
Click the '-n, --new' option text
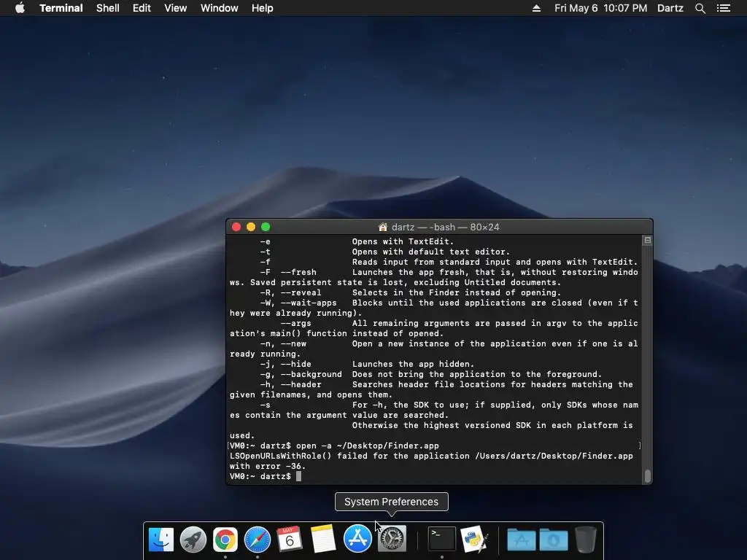point(283,343)
